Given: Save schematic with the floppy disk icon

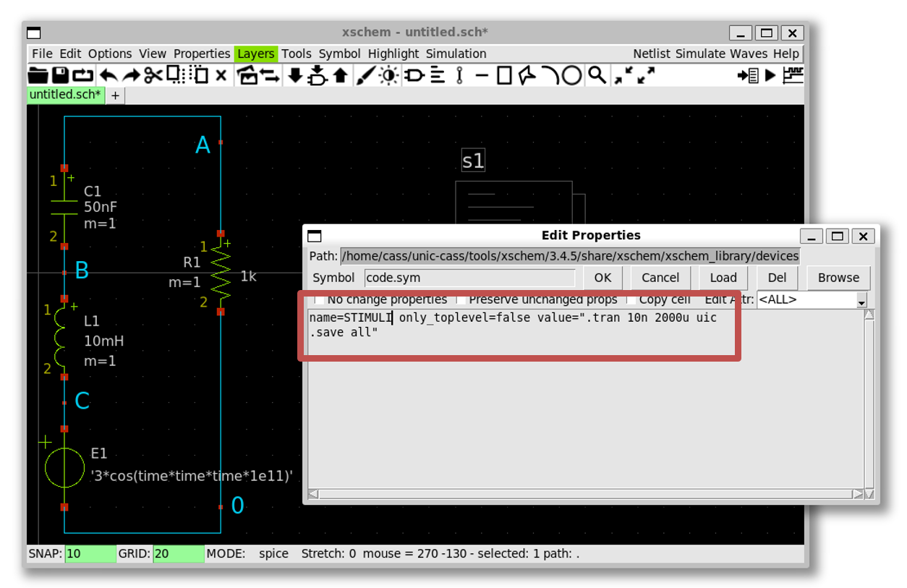Looking at the screenshot, I should pos(60,75).
